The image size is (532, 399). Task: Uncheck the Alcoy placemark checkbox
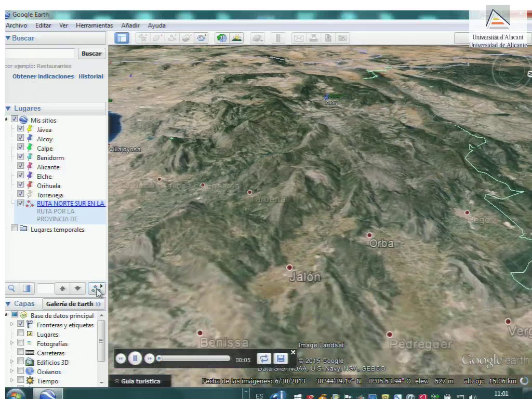coord(20,138)
